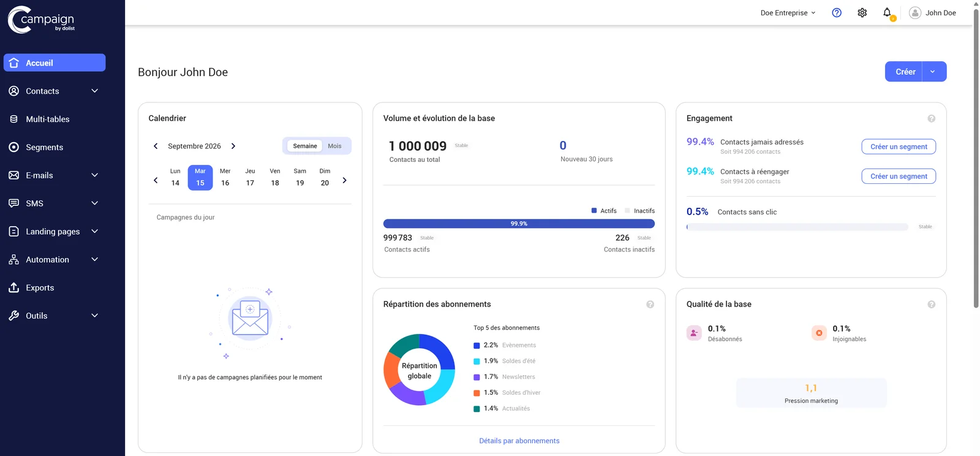Click the Segments target icon
Viewport: 980px width, 456px height.
coord(14,147)
